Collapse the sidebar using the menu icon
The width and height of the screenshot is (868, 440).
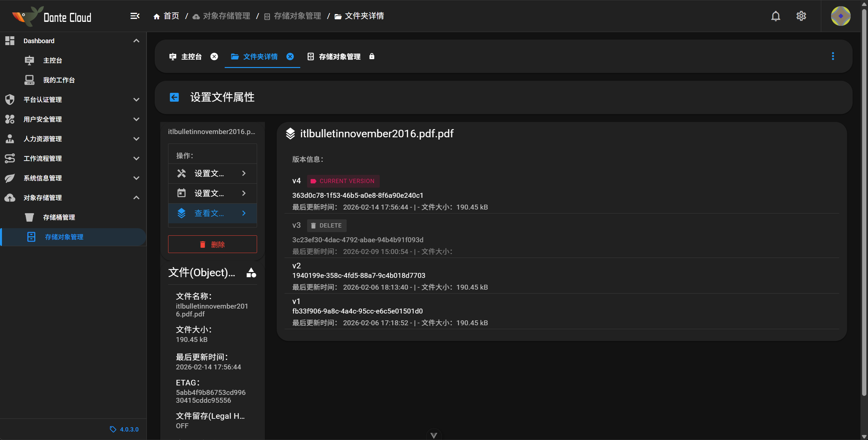coord(135,16)
